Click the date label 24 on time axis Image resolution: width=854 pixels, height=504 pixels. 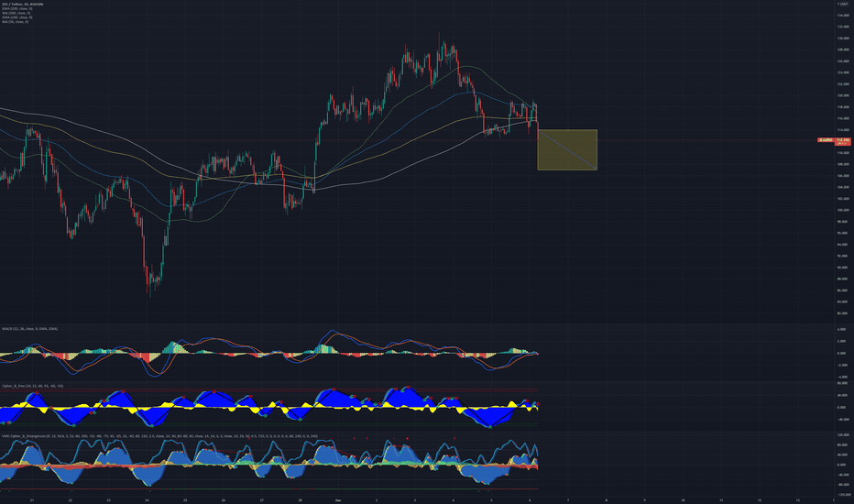coord(147,500)
